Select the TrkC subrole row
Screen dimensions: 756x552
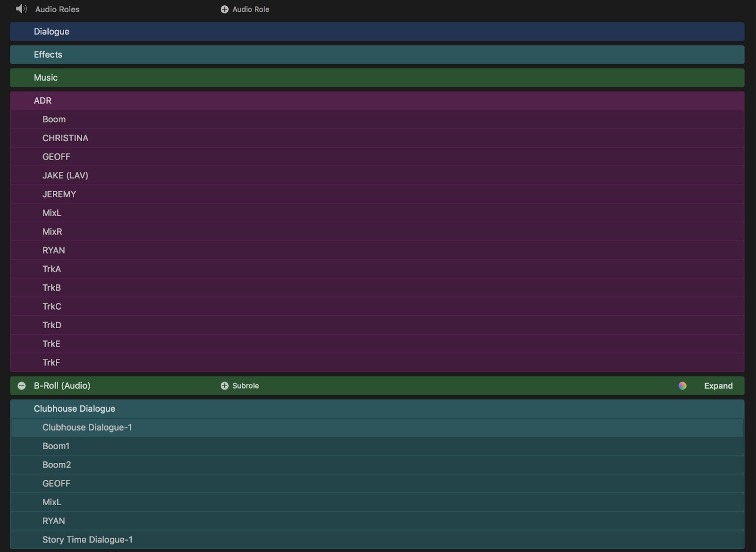[x=377, y=306]
